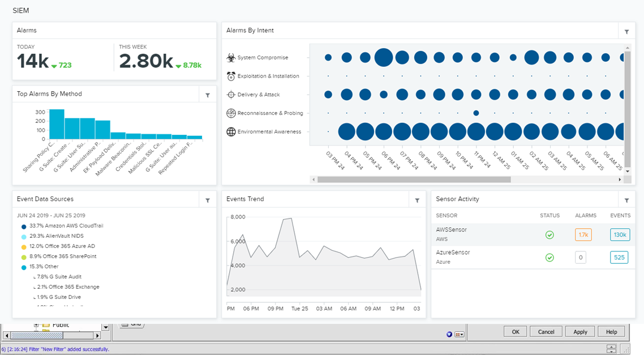
Task: Click the Alarms By Intent horizontal scrollbar thumb
Action: coord(414,179)
